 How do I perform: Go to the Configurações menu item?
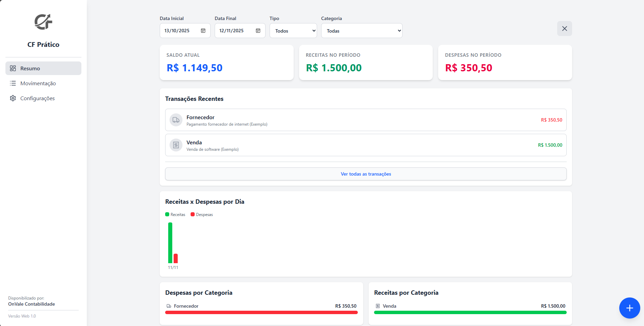(37, 98)
